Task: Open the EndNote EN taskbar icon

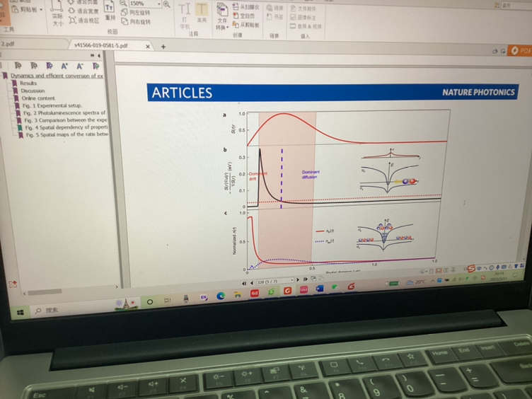Action: point(204,298)
